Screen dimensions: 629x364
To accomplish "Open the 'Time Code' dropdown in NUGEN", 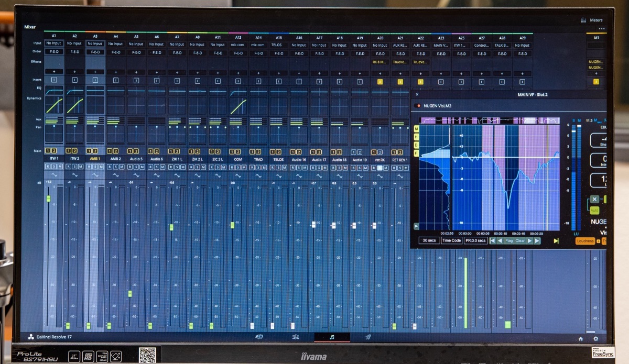I will tap(451, 240).
